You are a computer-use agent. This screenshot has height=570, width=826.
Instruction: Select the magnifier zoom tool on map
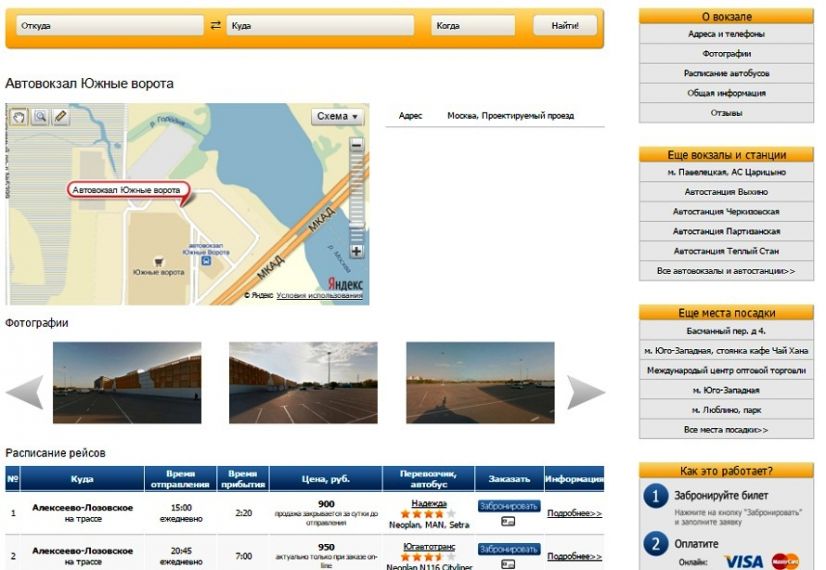coord(40,117)
